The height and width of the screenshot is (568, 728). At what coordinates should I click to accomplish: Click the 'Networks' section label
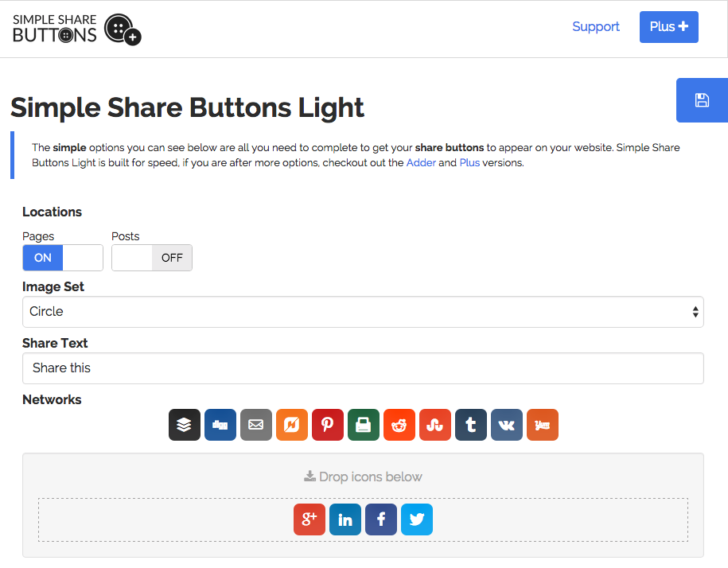[x=52, y=399]
